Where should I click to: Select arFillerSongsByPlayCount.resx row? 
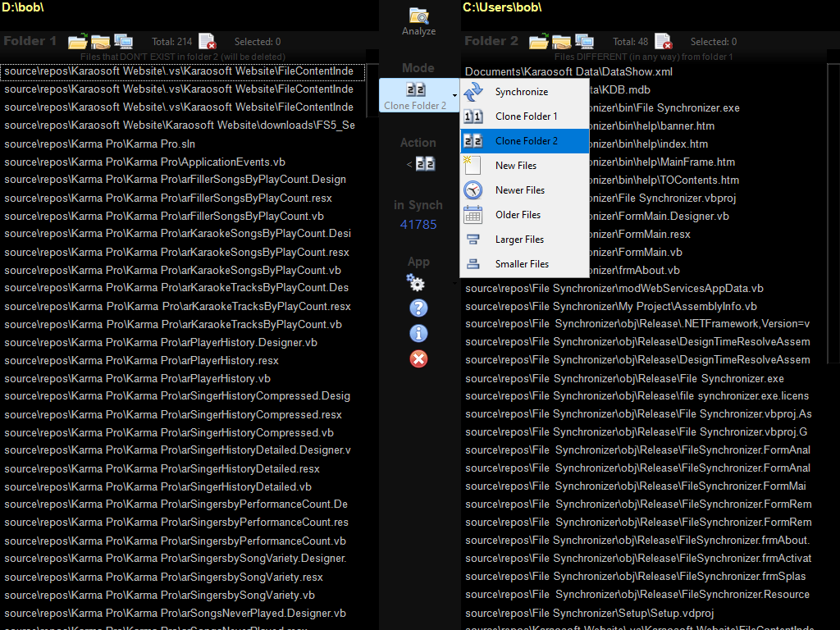click(x=182, y=198)
